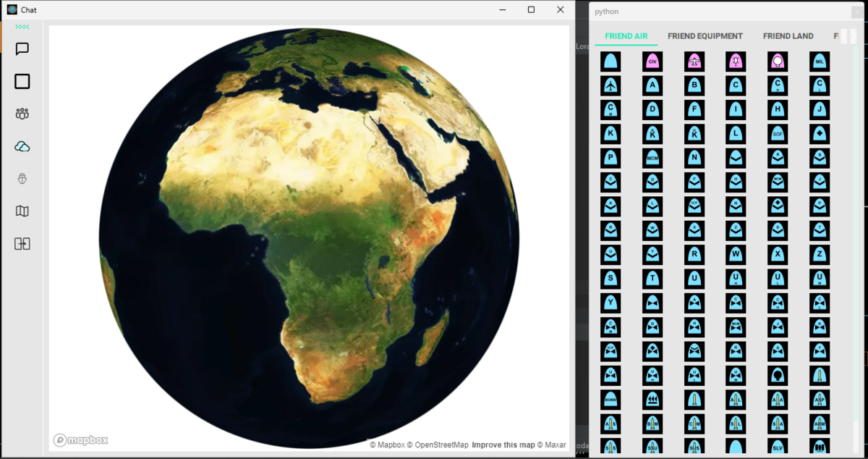Pick the blue MIL air symbol

[820, 62]
